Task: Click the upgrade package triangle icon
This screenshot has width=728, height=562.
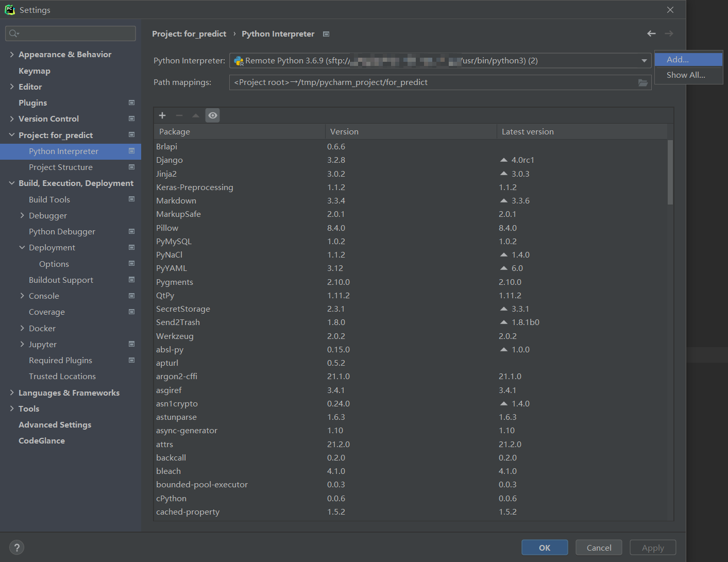Action: (x=196, y=115)
